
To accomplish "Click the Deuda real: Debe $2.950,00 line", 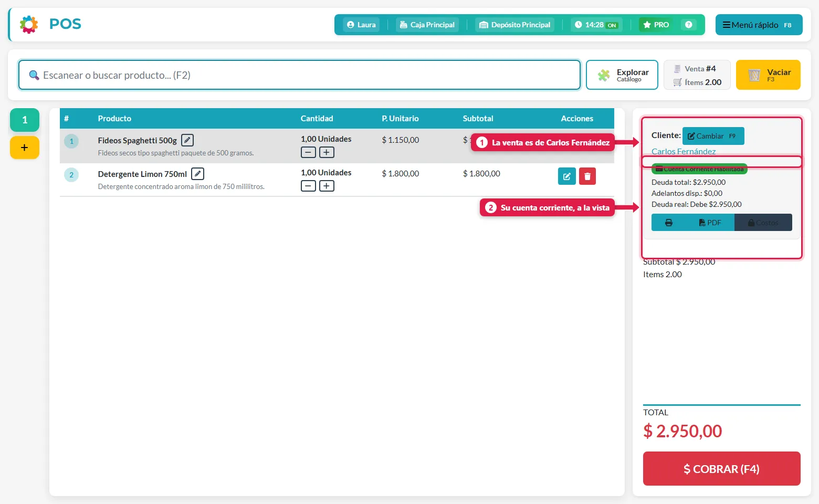I will (697, 204).
